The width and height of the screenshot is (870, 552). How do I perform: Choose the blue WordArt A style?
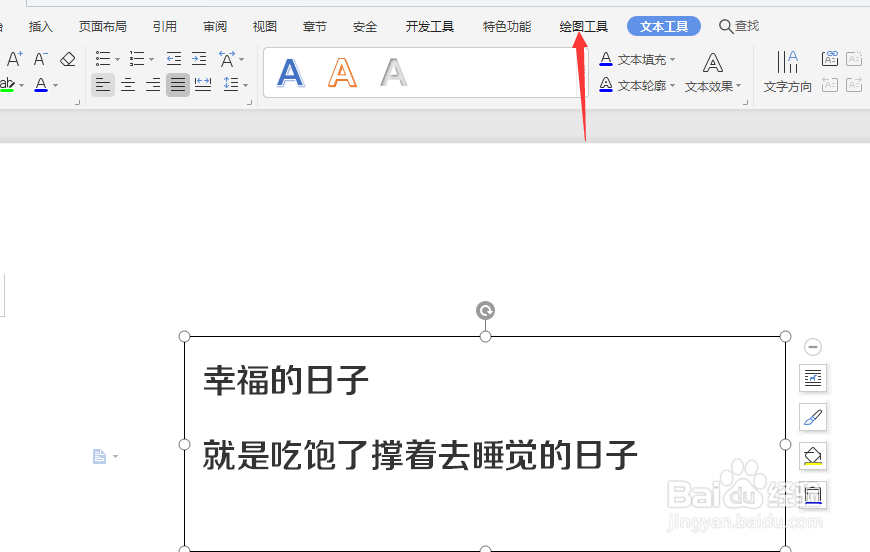[291, 73]
